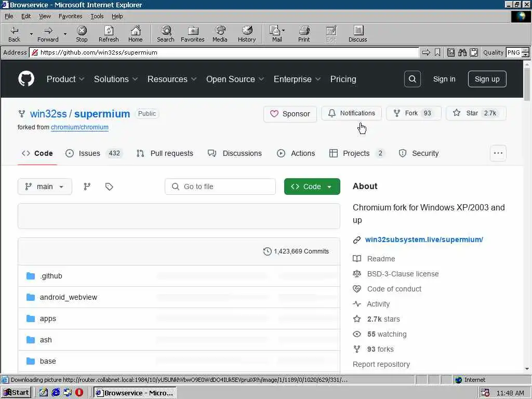
Task: Switch to the Pull requests tab
Action: click(x=165, y=153)
